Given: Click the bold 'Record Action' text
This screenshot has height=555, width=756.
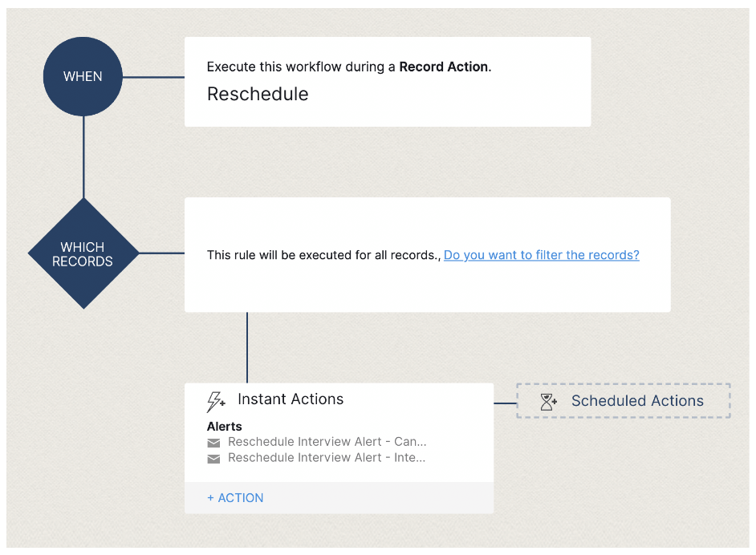Looking at the screenshot, I should pos(444,67).
